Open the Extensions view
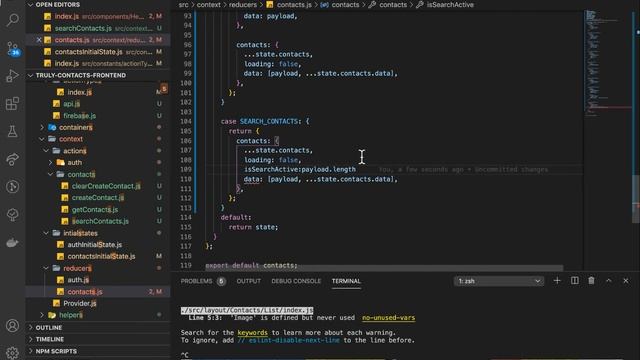This screenshot has width=640, height=360. [x=13, y=103]
